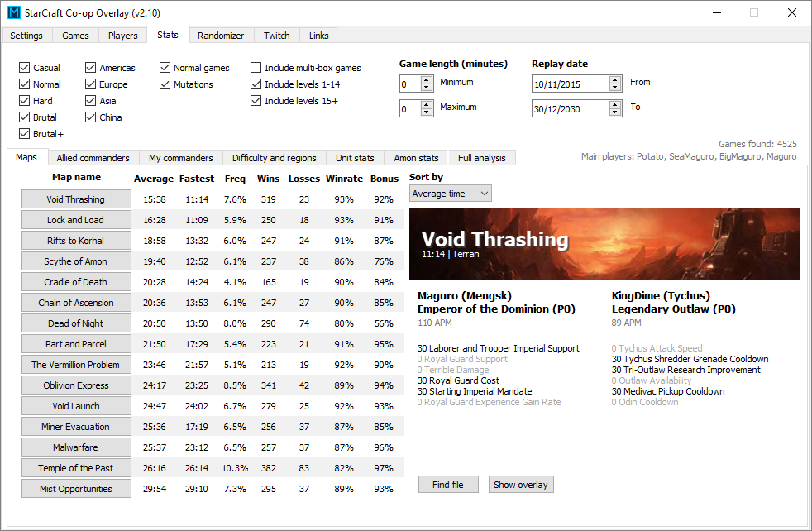The image size is (812, 531).
Task: Select the Oblivion Express map button
Action: click(x=76, y=385)
